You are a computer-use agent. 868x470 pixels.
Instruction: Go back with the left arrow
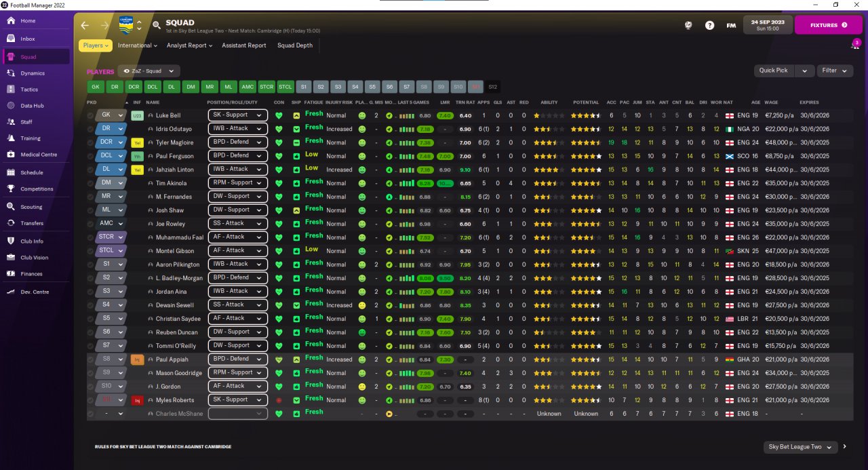(x=85, y=25)
